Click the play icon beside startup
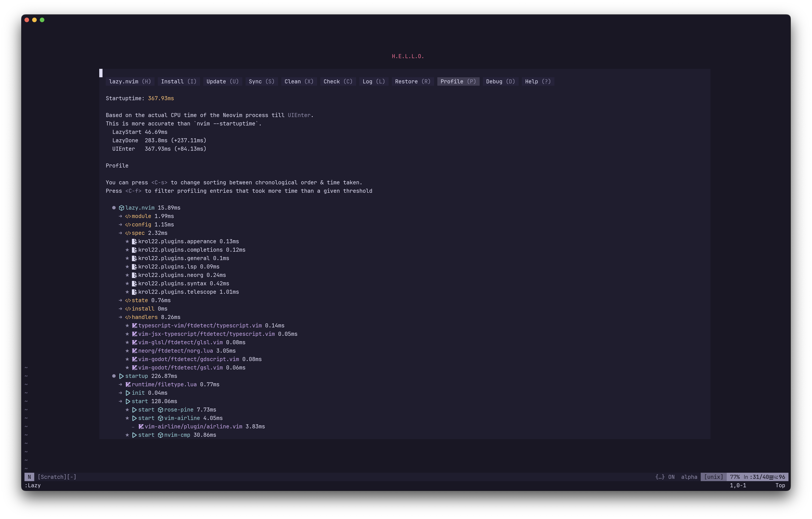 121,376
